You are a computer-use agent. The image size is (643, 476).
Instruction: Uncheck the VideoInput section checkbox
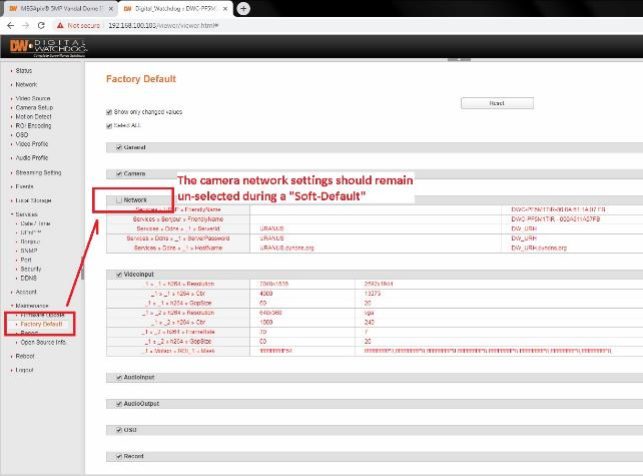(118, 273)
